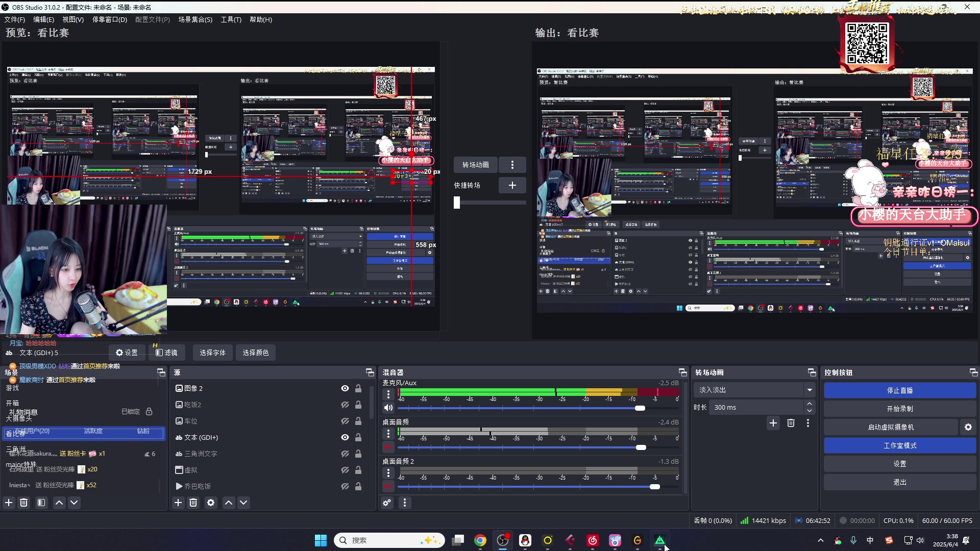Show the hidden 车位 source
The width and height of the screenshot is (980, 551).
[x=345, y=421]
